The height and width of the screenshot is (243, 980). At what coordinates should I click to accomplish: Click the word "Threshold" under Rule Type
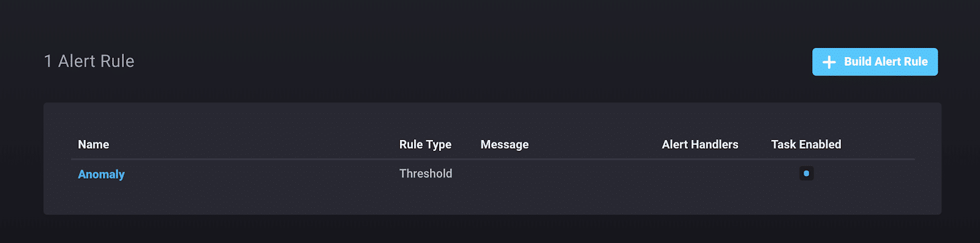coord(426,174)
